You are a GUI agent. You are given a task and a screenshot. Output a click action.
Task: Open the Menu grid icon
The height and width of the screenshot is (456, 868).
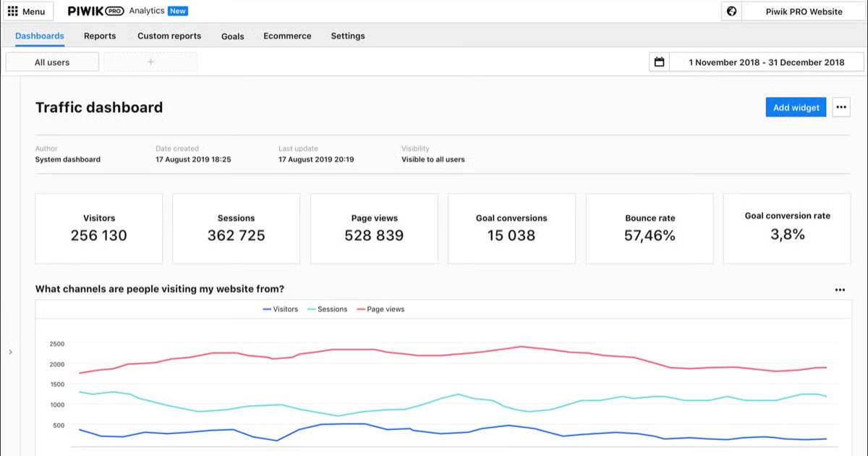click(13, 12)
